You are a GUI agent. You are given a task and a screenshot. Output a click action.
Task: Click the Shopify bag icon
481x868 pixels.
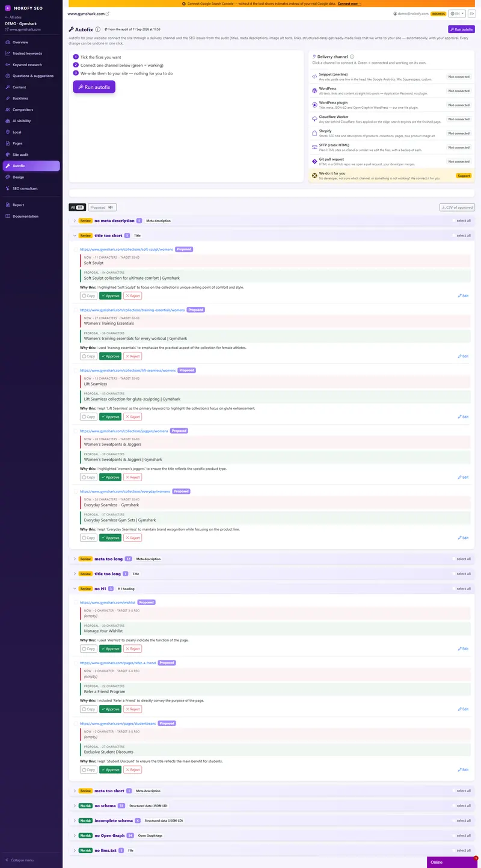pos(314,133)
